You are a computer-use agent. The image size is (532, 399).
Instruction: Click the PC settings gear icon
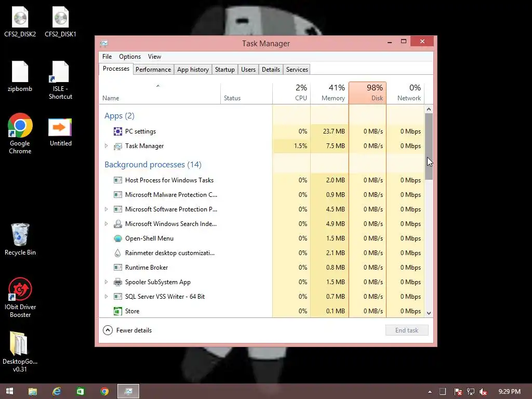[x=118, y=131]
